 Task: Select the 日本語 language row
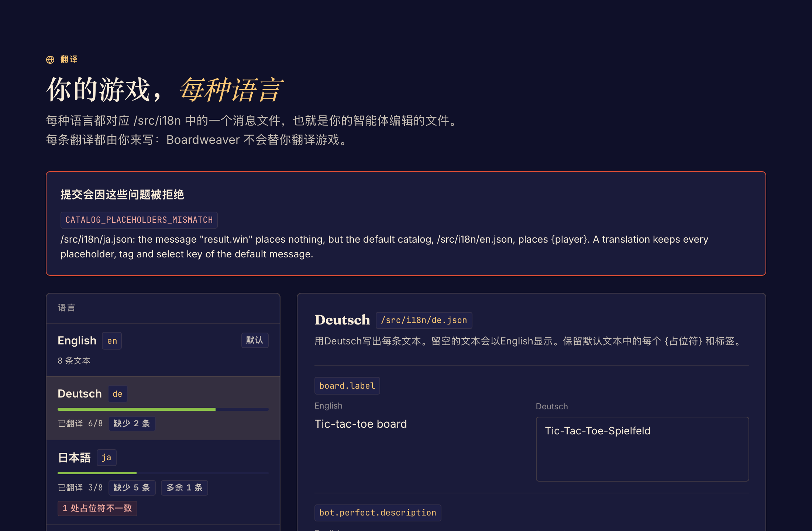(x=163, y=482)
